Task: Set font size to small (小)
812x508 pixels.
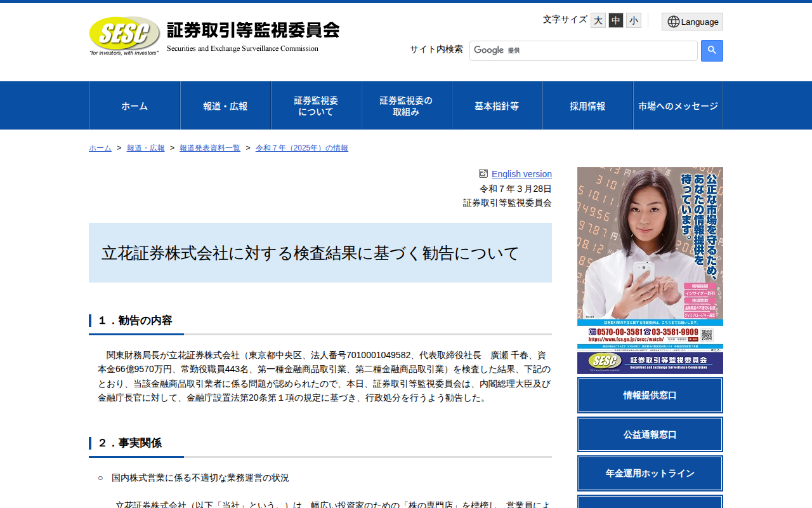Action: [x=634, y=20]
